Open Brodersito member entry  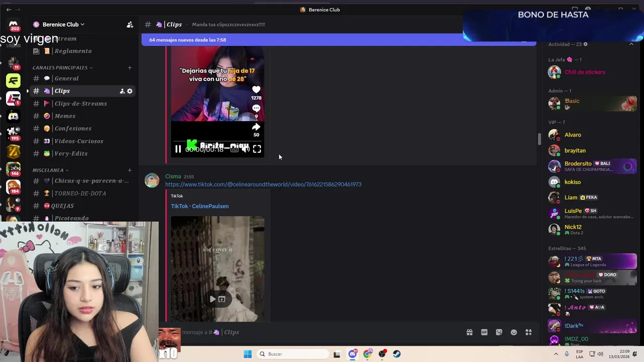[591, 166]
